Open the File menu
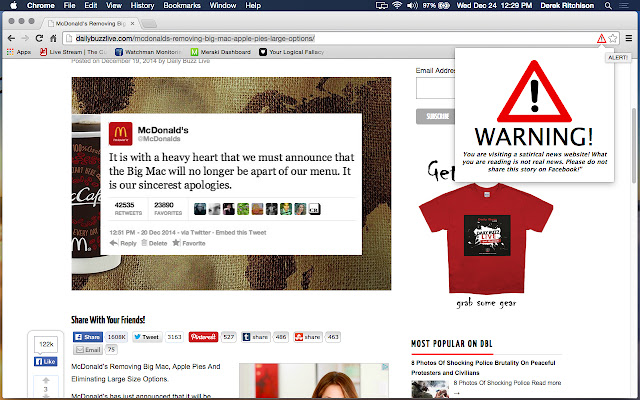640x400 pixels. [x=69, y=5]
